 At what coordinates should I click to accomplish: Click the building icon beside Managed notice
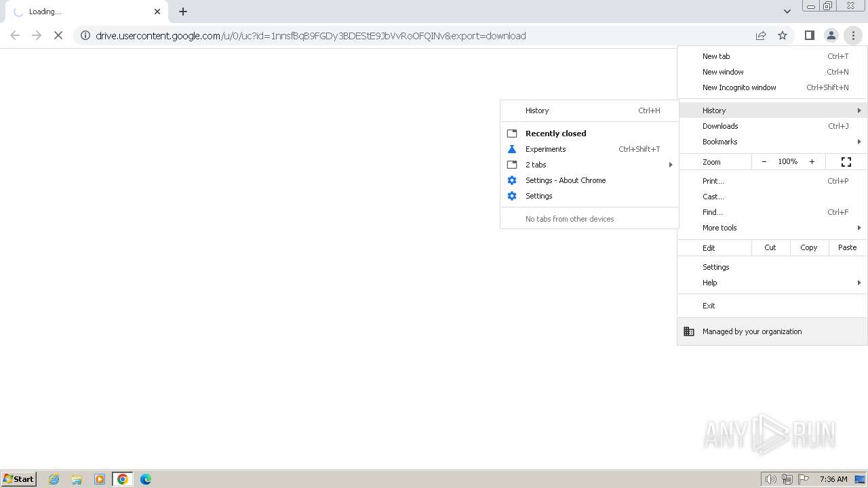click(689, 331)
